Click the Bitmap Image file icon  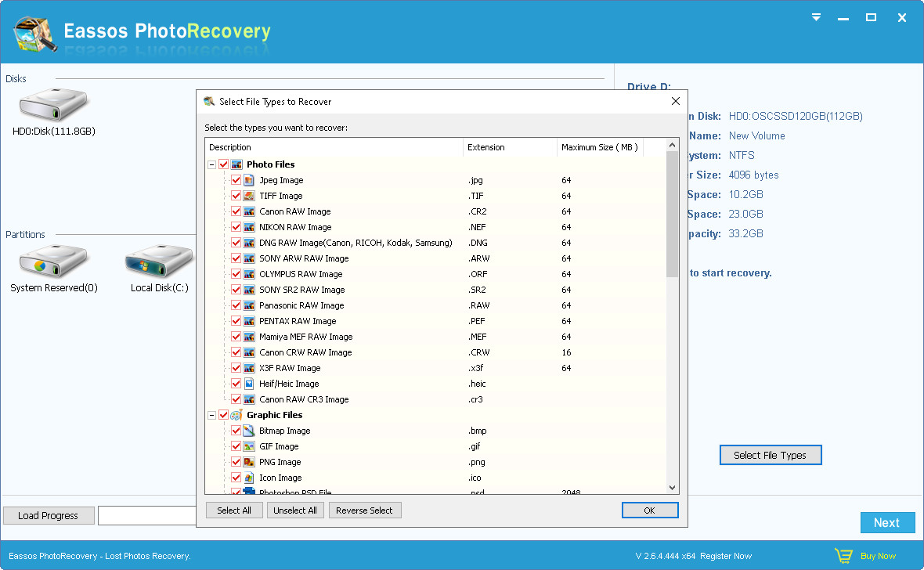click(249, 431)
